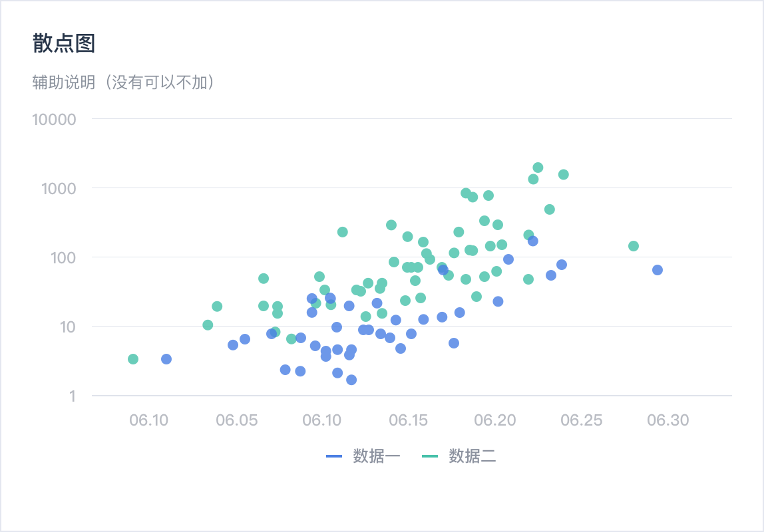This screenshot has height=532, width=764.
Task: Select the 1000 y-axis label
Action: [x=58, y=188]
